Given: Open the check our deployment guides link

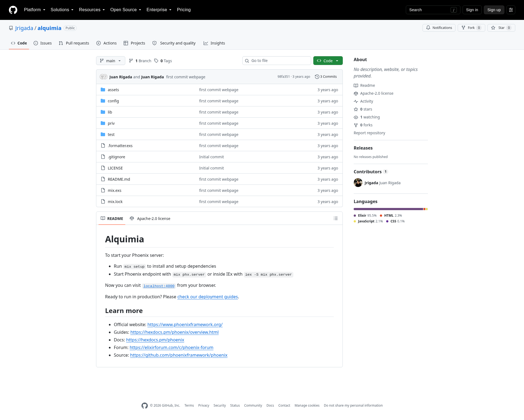Looking at the screenshot, I should point(208,297).
